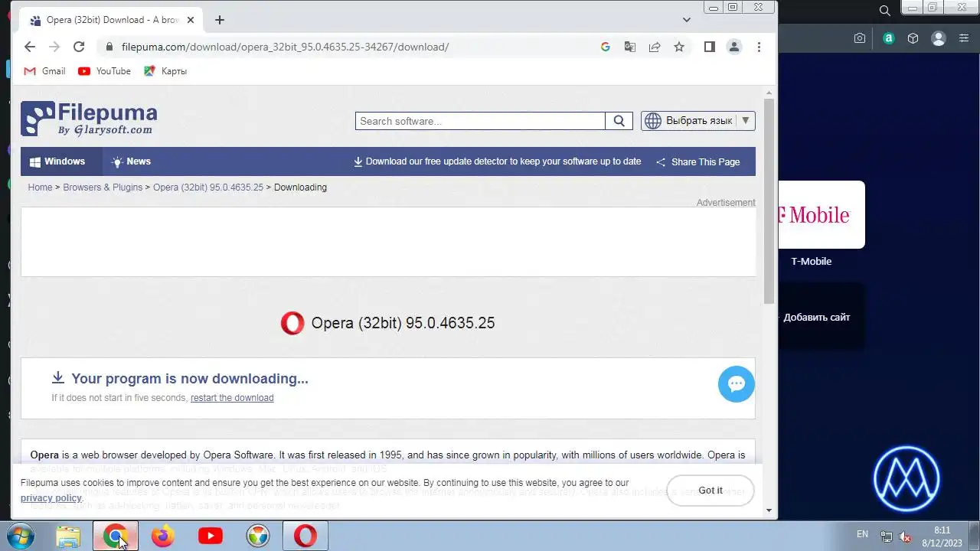The width and height of the screenshot is (980, 551).
Task: Click the green 'a' extension icon in Opera
Action: pyautogui.click(x=888, y=38)
